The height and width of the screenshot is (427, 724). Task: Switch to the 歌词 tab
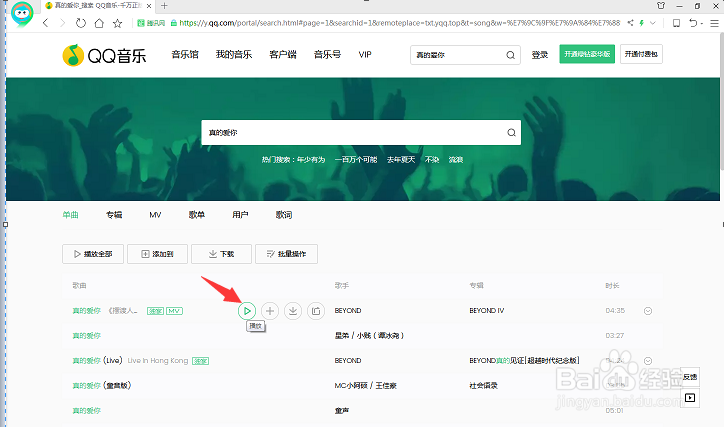284,215
